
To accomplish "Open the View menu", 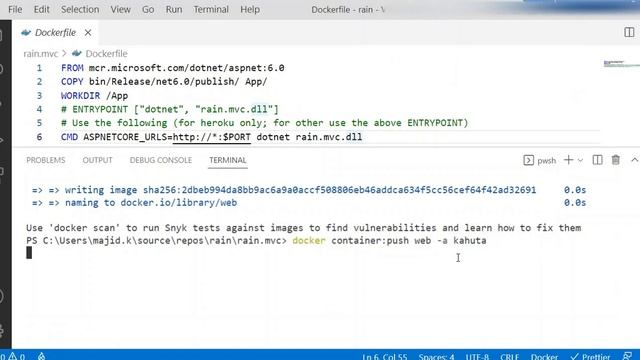I will pos(120,9).
